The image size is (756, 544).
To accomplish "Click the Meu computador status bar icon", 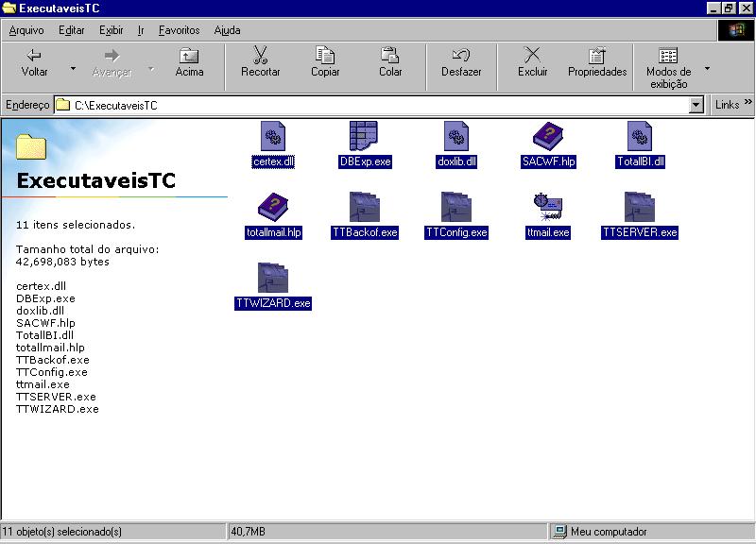I will coord(559,532).
